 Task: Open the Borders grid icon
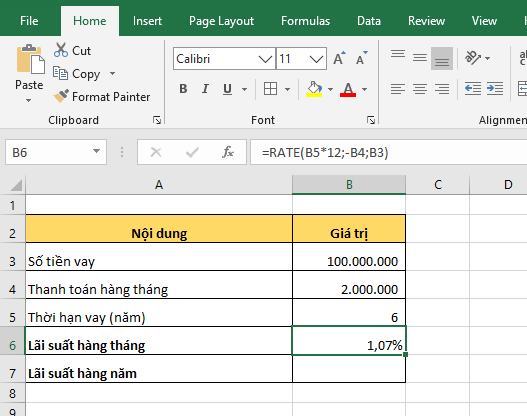pyautogui.click(x=270, y=89)
